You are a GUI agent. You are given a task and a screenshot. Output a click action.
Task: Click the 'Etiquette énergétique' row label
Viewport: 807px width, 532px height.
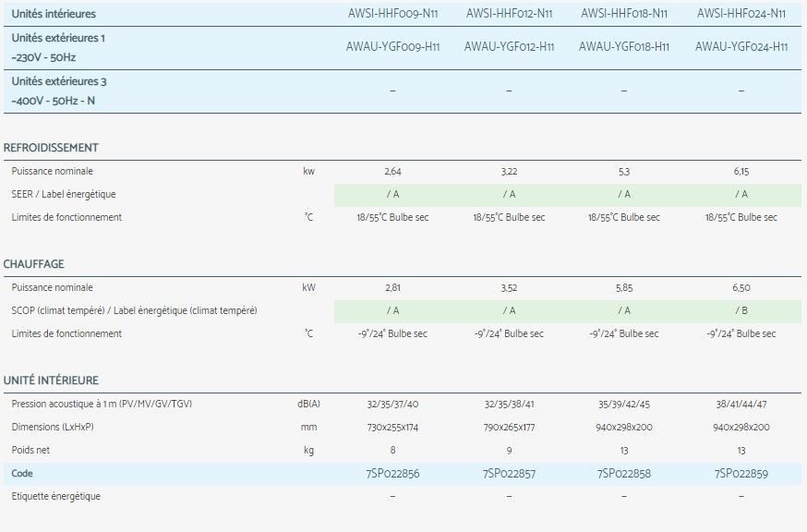pos(56,496)
